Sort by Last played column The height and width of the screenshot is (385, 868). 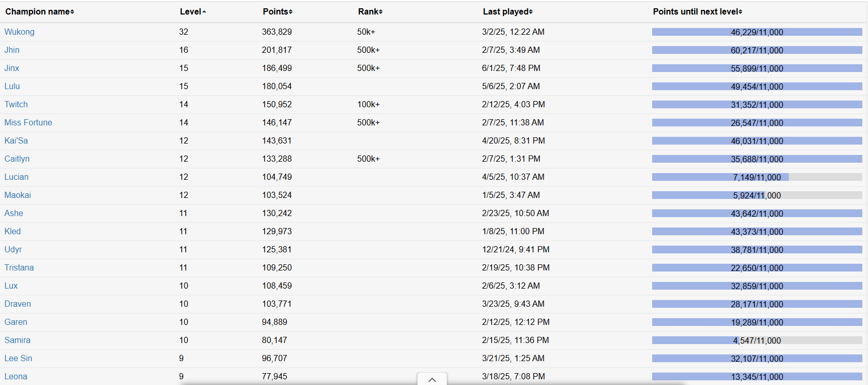508,11
